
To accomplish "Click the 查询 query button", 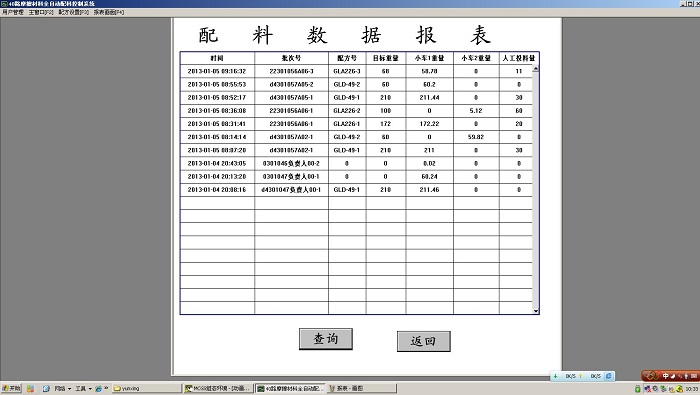I will click(x=325, y=339).
